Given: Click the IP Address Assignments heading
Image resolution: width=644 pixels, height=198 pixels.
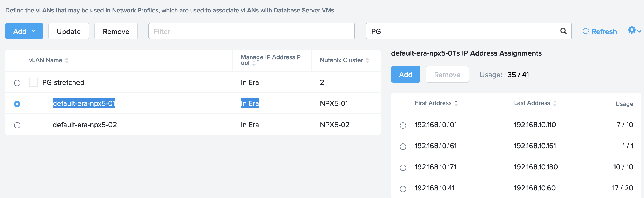Looking at the screenshot, I should tap(466, 53).
